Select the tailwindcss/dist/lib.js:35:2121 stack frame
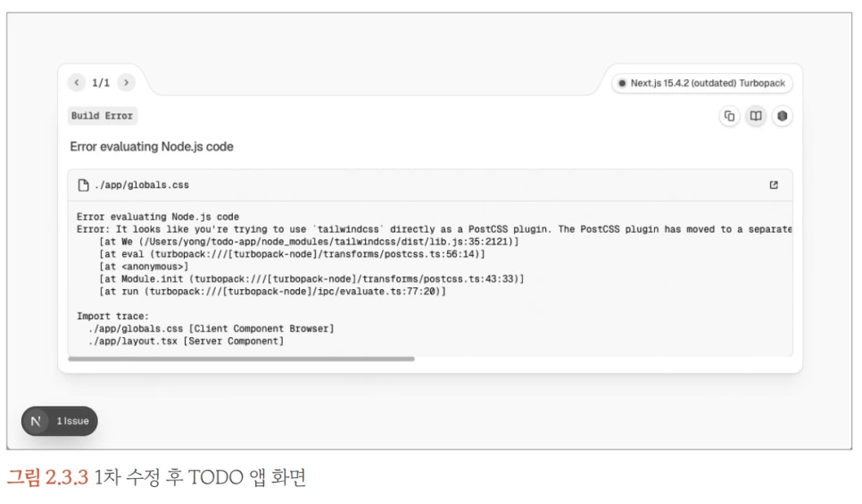This screenshot has height=504, width=862. [x=309, y=241]
